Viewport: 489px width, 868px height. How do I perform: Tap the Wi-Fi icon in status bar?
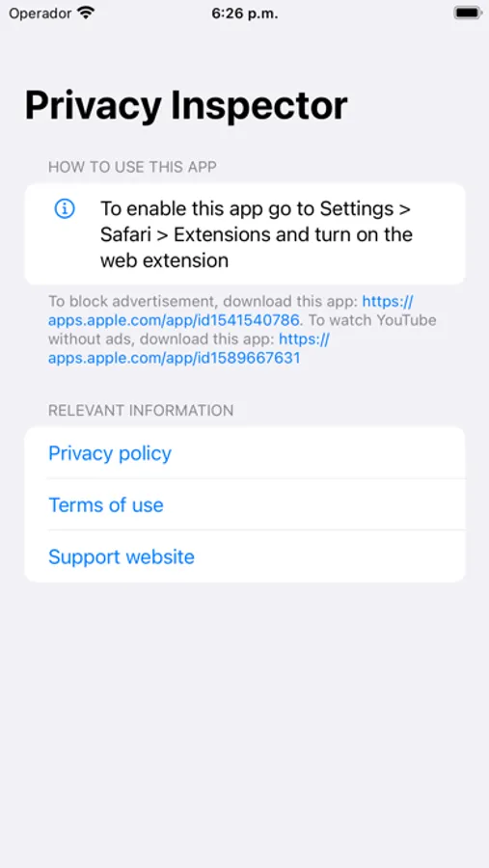(x=86, y=13)
